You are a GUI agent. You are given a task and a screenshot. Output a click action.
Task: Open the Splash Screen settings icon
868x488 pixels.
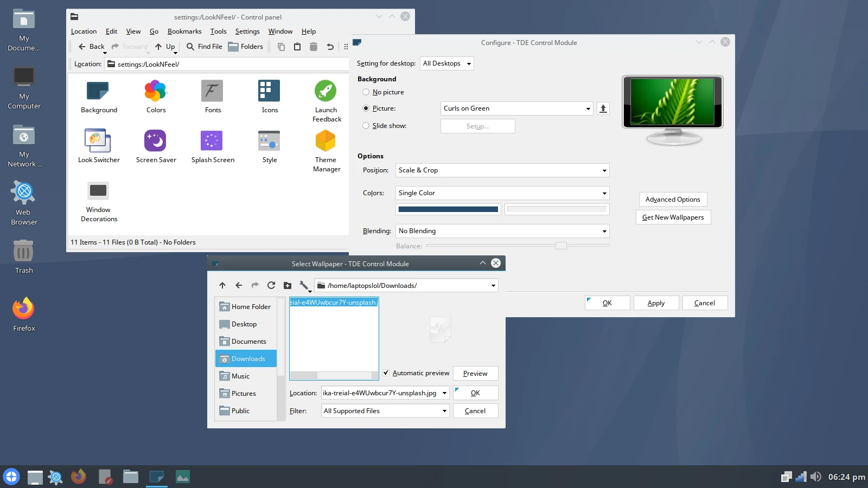pyautogui.click(x=212, y=140)
